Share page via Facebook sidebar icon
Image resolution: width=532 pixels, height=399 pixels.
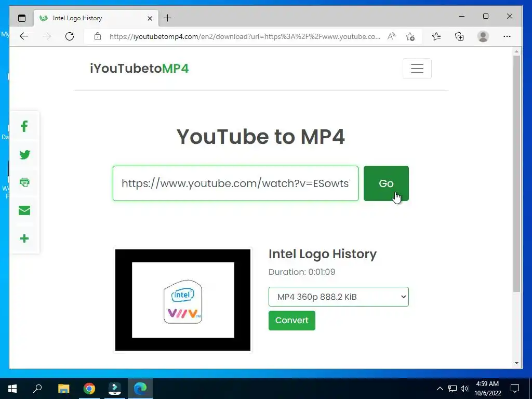24,127
